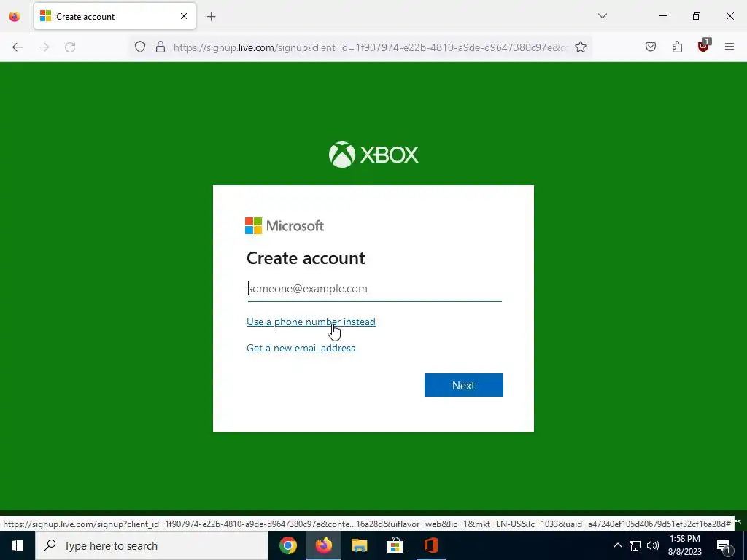The image size is (747, 560).
Task: Minimize the Firefox window
Action: click(x=662, y=16)
